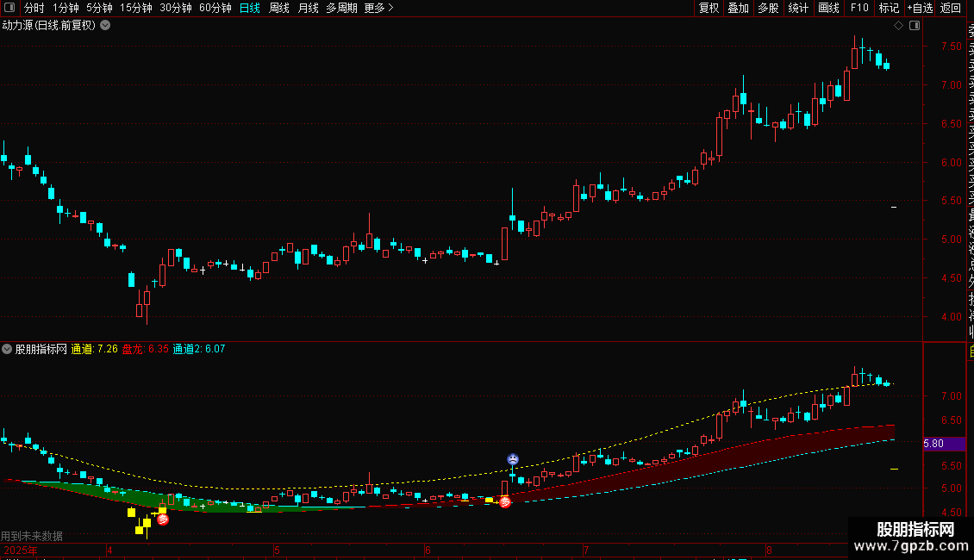The width and height of the screenshot is (974, 560).
Task: Select the 5分钟 period
Action: pos(99,8)
